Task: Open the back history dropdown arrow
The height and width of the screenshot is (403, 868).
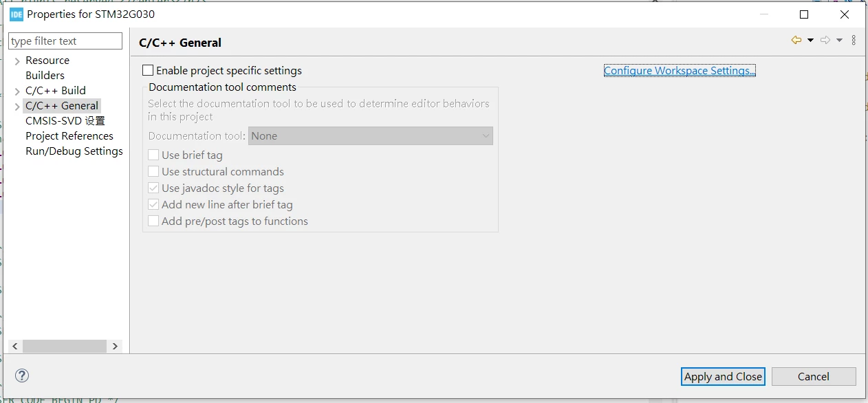Action: [810, 41]
